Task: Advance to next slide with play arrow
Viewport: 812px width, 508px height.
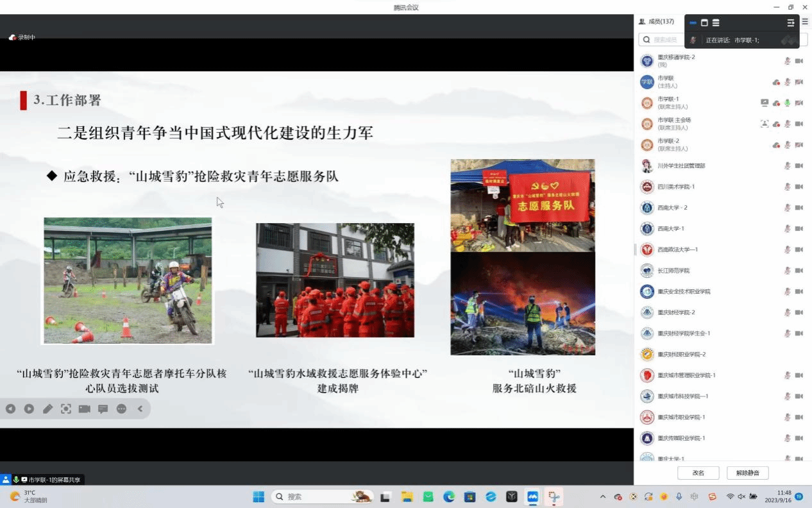Action: (29, 409)
